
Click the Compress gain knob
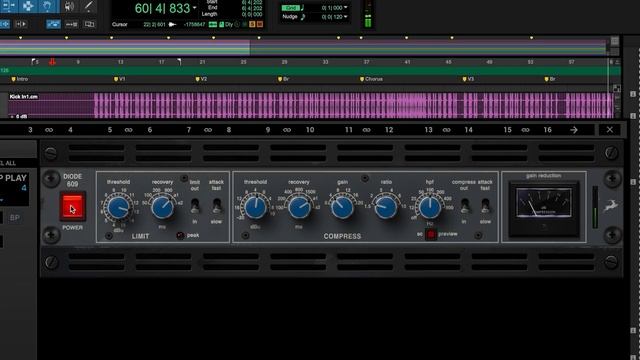[342, 207]
